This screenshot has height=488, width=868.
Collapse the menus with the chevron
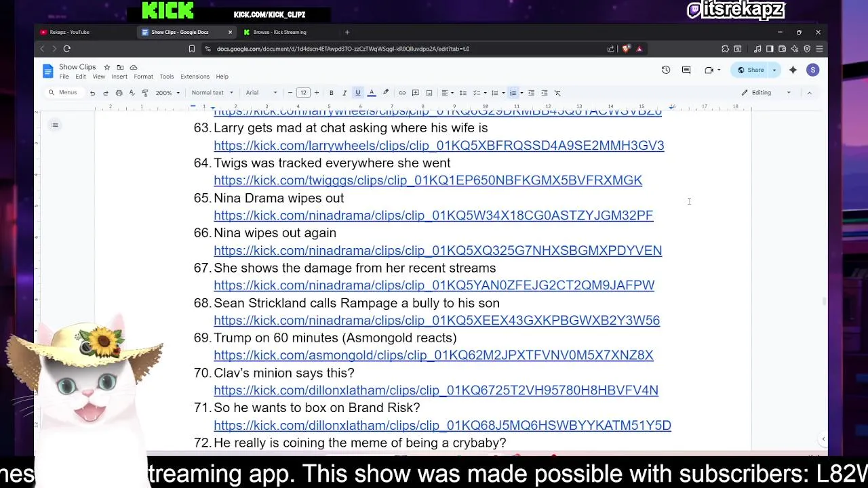pos(809,93)
